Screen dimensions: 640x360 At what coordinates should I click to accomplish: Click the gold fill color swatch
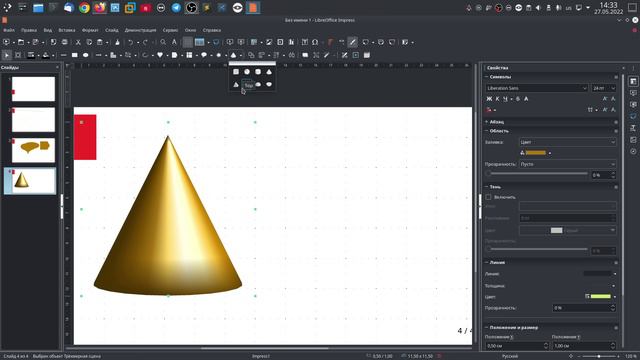536,153
